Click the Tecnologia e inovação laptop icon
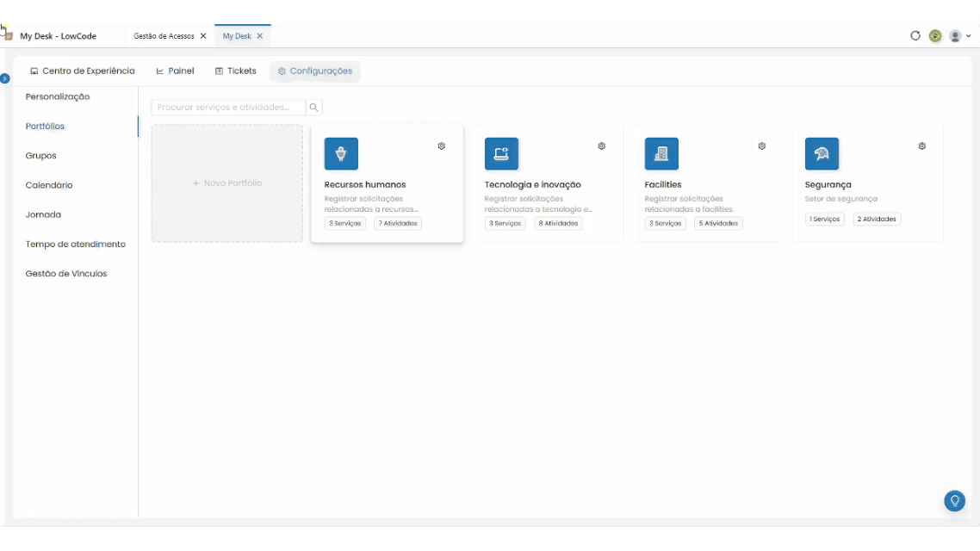The height and width of the screenshot is (551, 980). [x=501, y=154]
